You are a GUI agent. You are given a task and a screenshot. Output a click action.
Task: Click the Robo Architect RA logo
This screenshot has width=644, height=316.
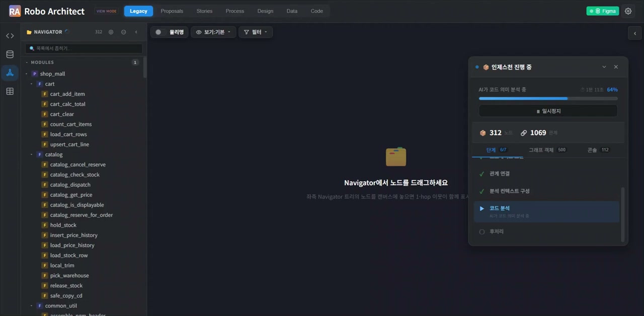pyautogui.click(x=15, y=11)
